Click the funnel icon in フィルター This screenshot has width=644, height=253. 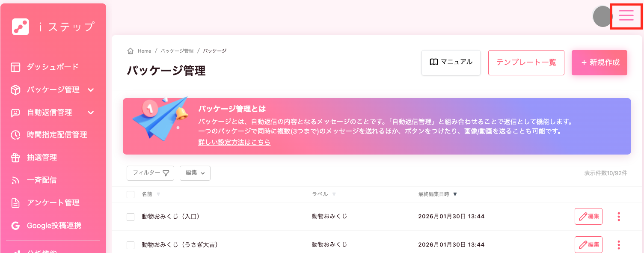click(x=166, y=173)
